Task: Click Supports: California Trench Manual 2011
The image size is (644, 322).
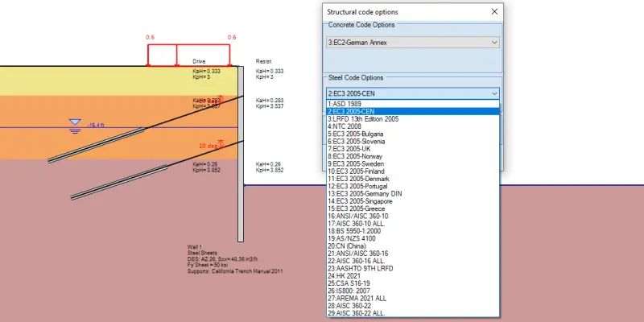Action: pyautogui.click(x=235, y=271)
